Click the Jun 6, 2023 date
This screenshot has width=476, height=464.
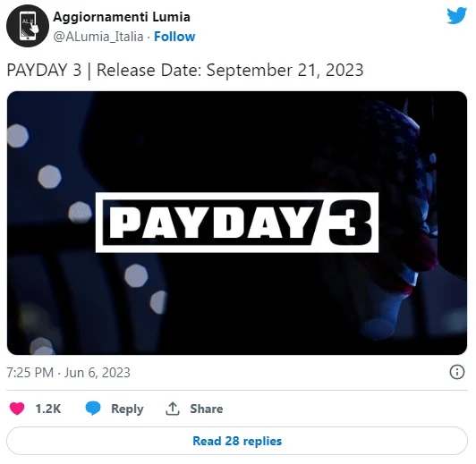coord(98,373)
